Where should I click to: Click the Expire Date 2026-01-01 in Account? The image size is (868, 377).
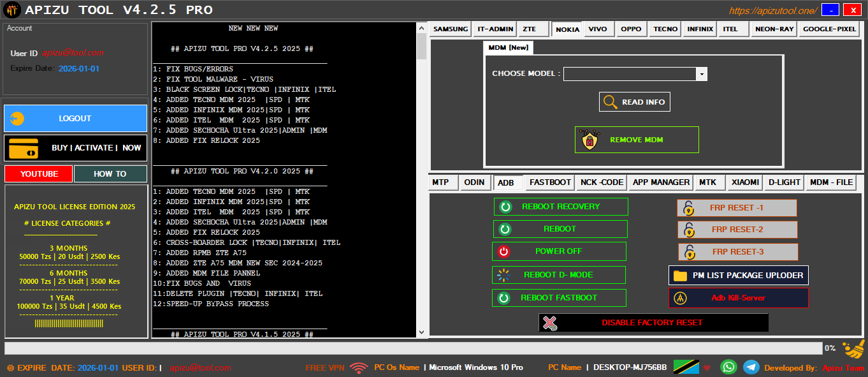tap(79, 68)
